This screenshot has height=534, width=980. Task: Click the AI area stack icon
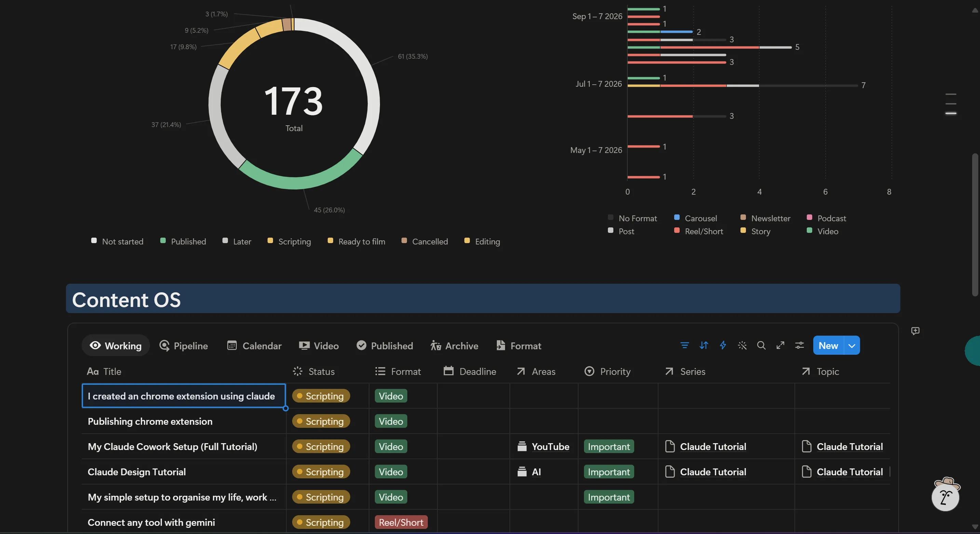(522, 472)
